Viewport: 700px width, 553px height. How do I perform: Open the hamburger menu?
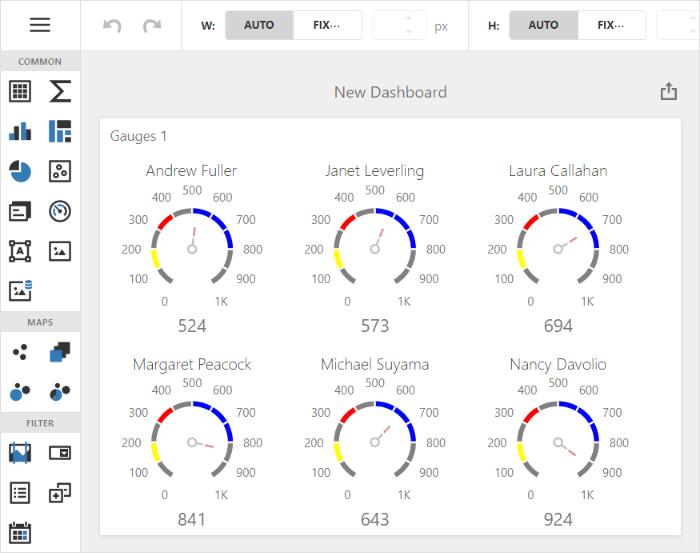pos(40,25)
